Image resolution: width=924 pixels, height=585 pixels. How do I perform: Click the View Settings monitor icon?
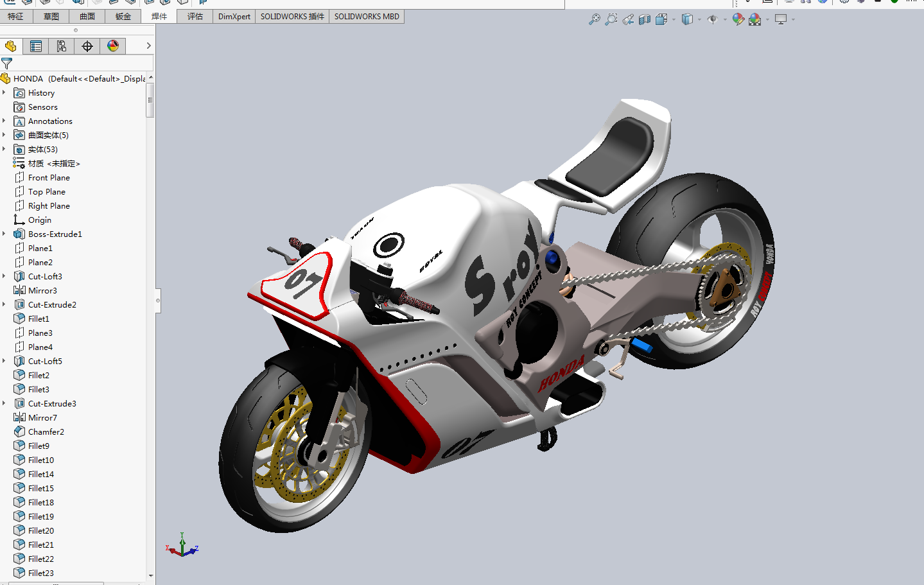(781, 19)
